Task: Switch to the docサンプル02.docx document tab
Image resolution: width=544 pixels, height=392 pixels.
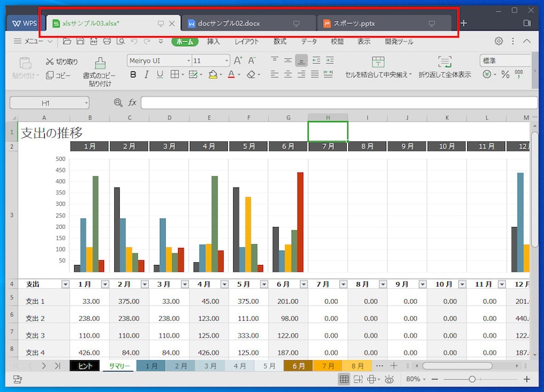Action: click(248, 24)
